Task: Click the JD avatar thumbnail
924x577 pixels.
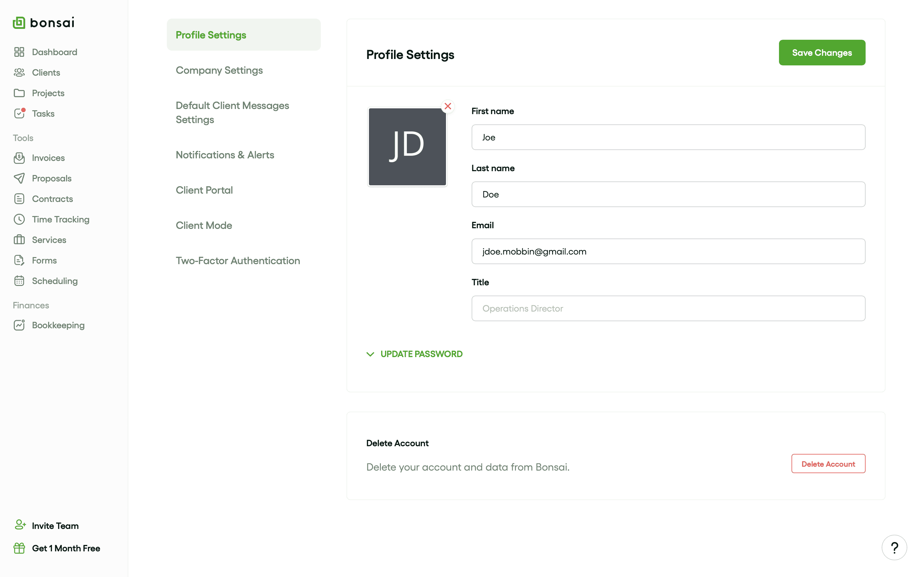Action: pyautogui.click(x=407, y=147)
